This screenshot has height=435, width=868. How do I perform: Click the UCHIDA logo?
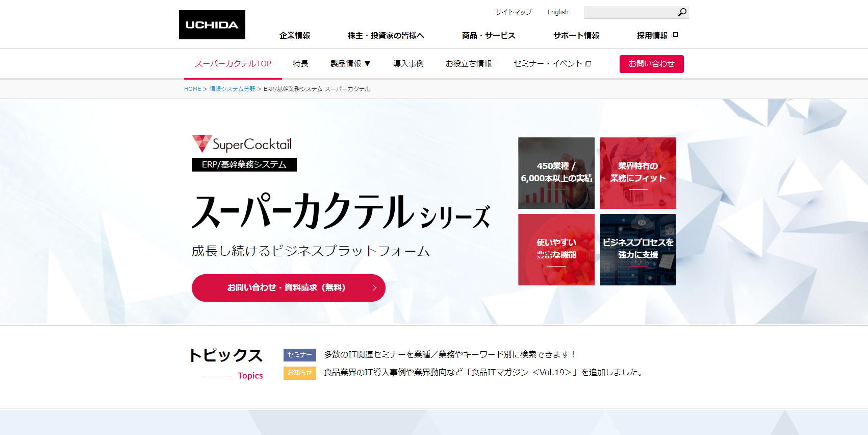(x=212, y=25)
